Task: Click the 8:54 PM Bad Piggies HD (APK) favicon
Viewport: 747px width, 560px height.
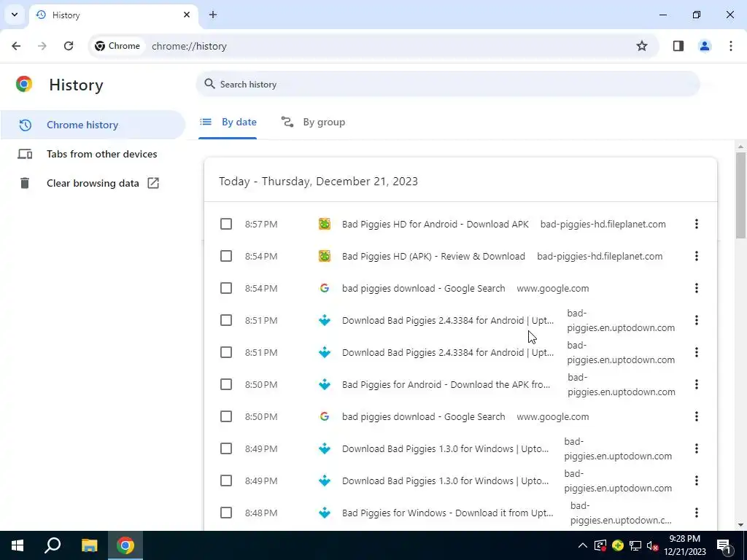Action: [325, 256]
